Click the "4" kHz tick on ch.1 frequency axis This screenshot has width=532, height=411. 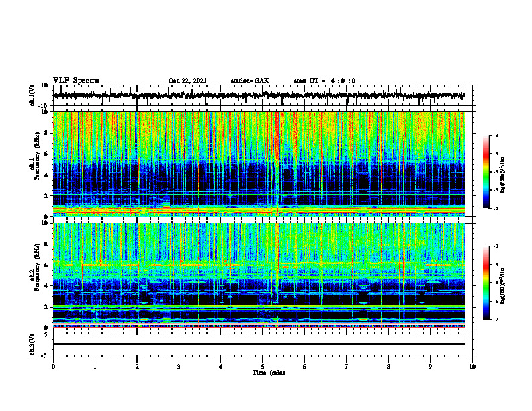tap(47, 175)
